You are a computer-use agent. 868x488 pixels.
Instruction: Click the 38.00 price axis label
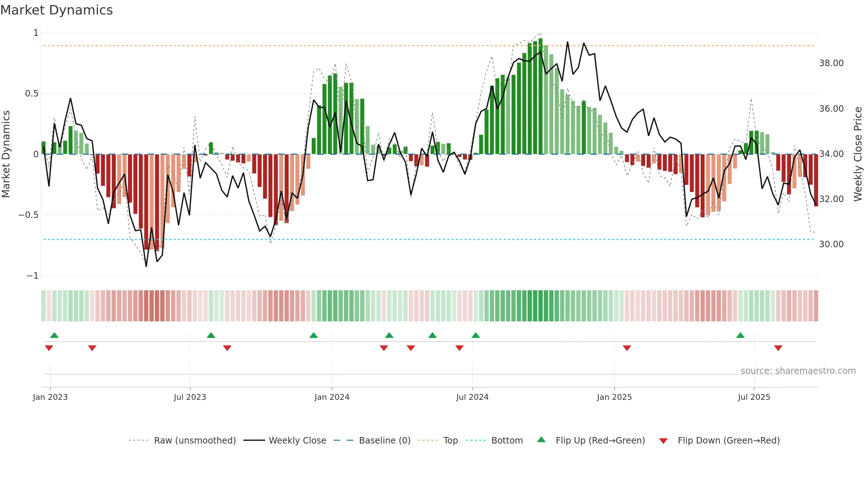(831, 63)
